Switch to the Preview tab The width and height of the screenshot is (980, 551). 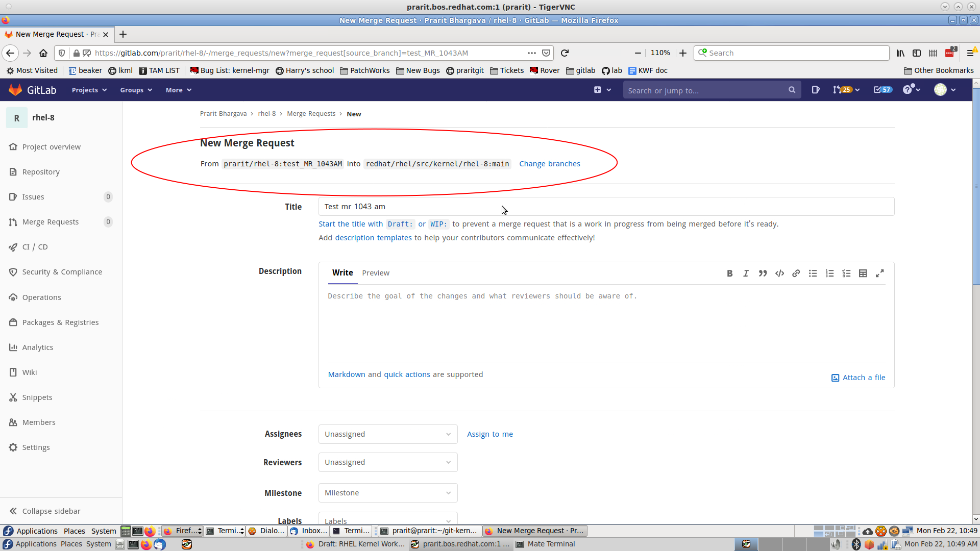click(375, 273)
